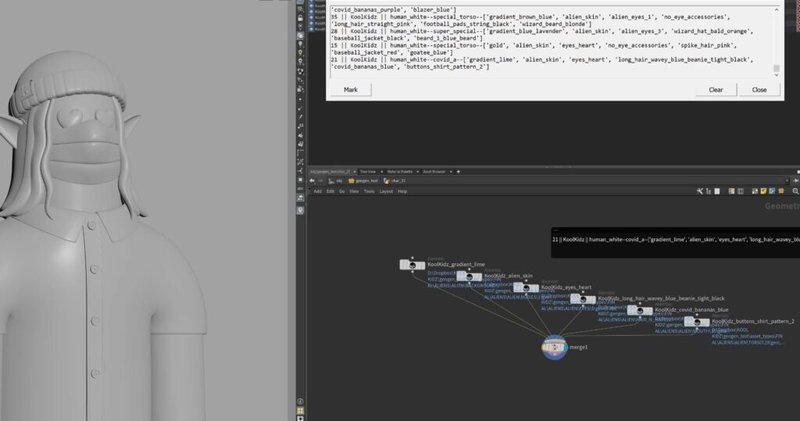
Task: Open dropdown arrow next to Tree View tab
Action: [382, 171]
